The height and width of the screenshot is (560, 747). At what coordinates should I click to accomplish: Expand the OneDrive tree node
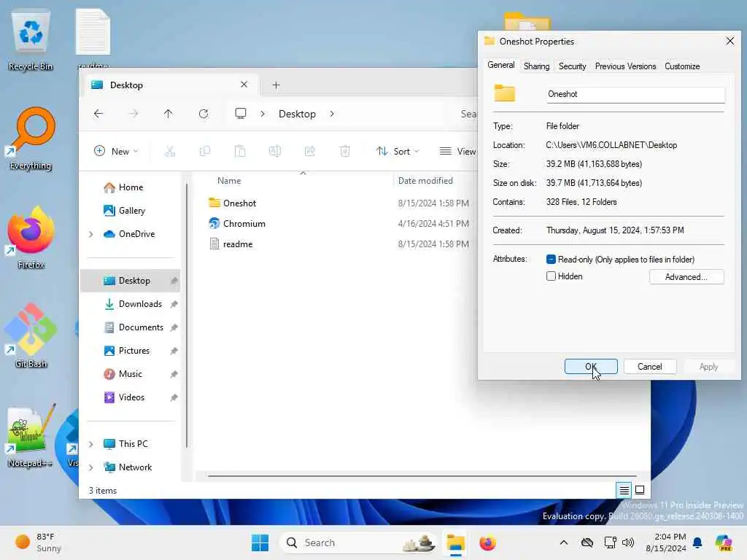point(91,234)
